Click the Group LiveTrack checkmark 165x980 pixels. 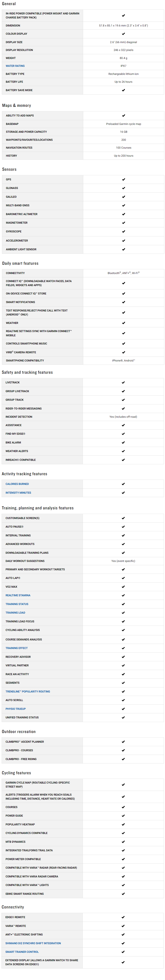[123, 391]
